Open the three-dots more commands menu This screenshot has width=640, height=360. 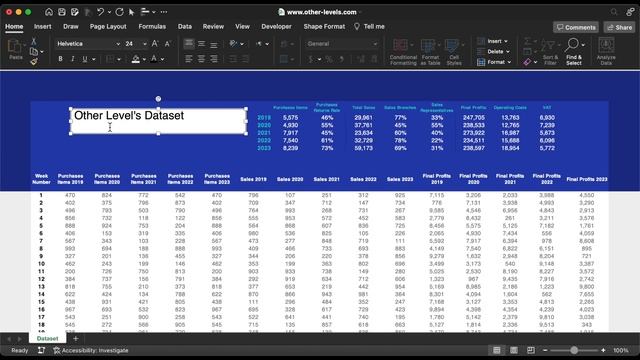164,12
